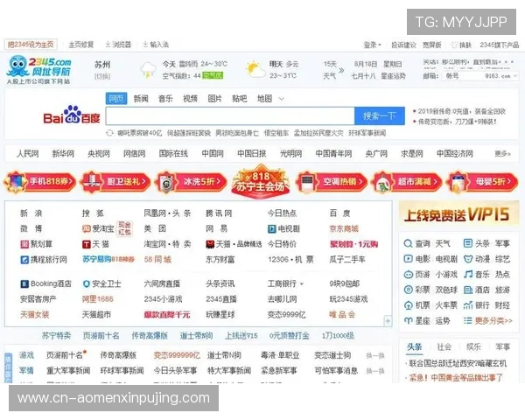Viewport: 525px width, 420px height.
Task: Click the 电影 play icon in sidebar
Action: [x=408, y=259]
